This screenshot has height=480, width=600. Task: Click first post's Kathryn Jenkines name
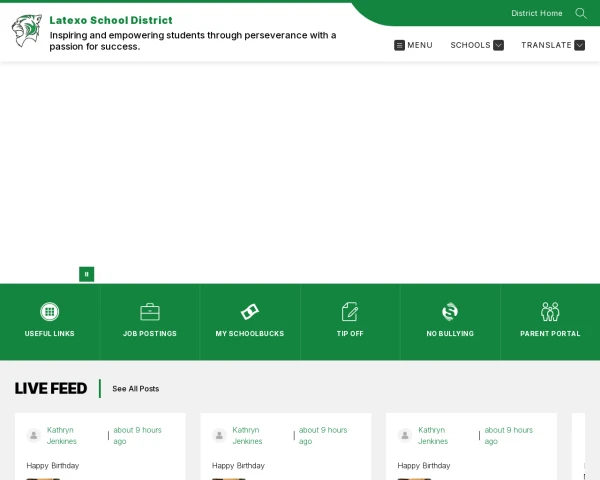click(62, 436)
